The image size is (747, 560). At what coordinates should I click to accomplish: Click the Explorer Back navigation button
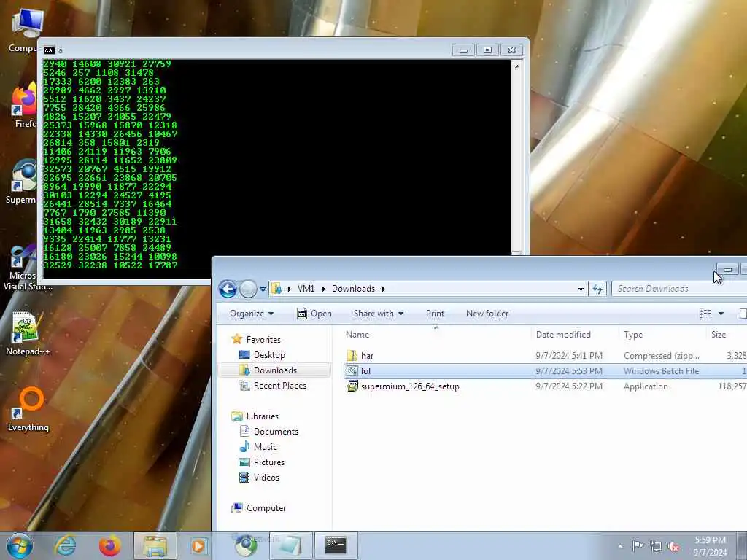[x=228, y=289]
